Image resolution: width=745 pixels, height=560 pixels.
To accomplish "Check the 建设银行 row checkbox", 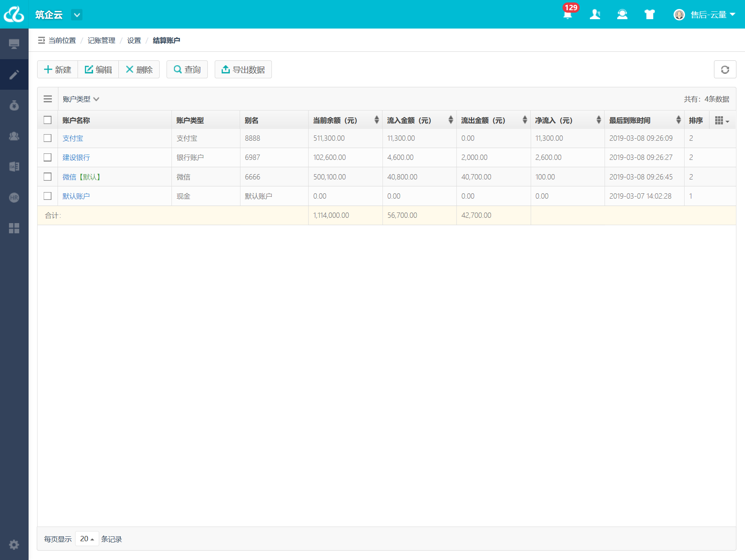I will [47, 157].
